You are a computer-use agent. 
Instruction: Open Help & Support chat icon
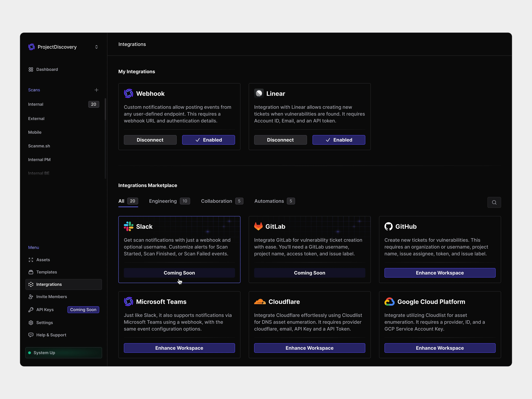(x=31, y=335)
